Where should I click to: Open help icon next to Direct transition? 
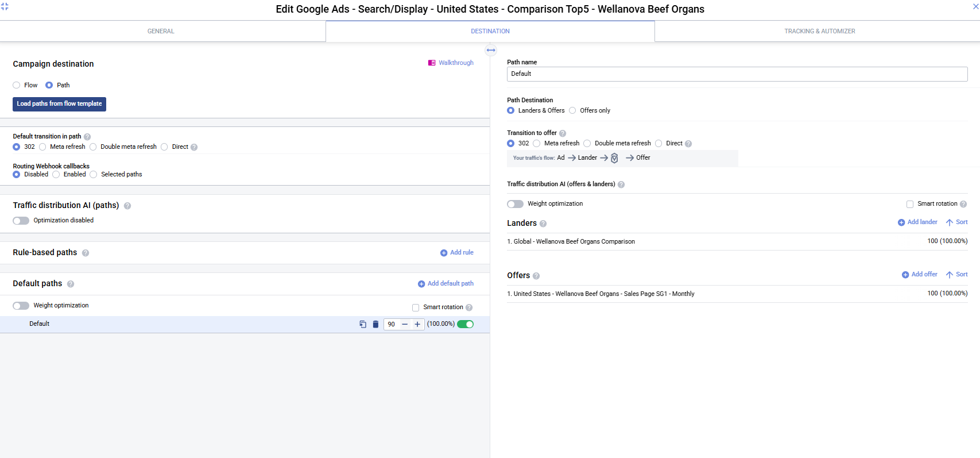[x=194, y=147]
